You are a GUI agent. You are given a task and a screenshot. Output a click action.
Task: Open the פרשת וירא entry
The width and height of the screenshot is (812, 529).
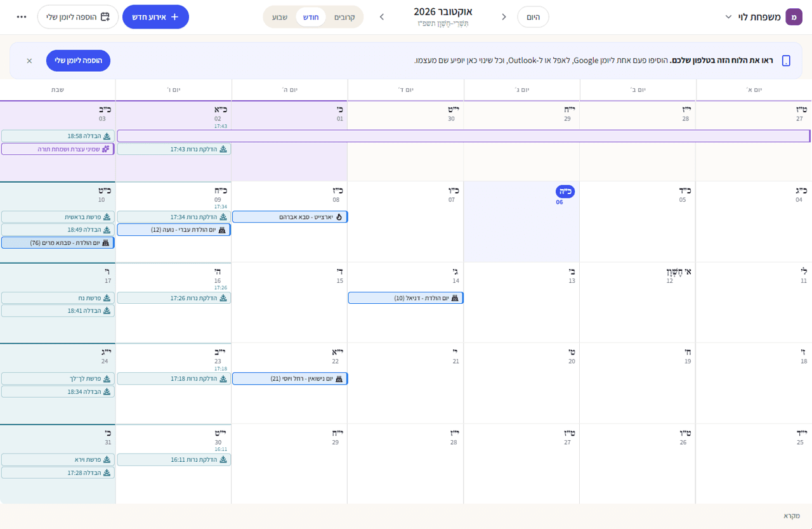[58, 459]
